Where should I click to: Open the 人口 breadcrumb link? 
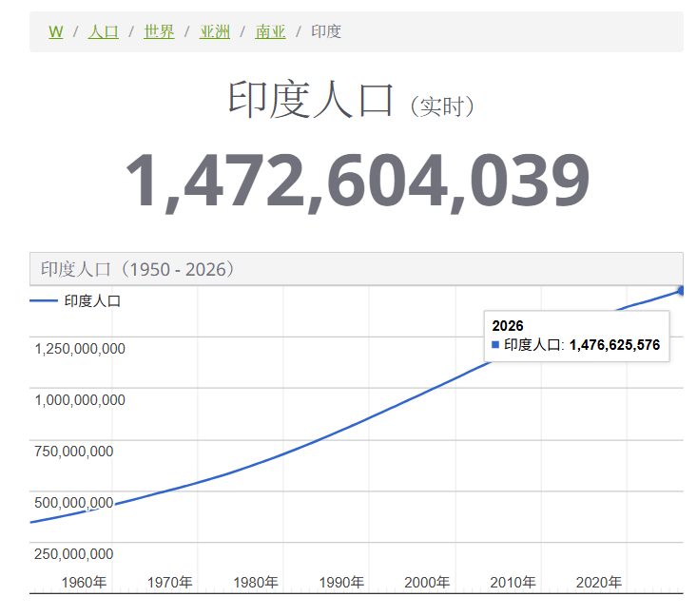pyautogui.click(x=104, y=31)
